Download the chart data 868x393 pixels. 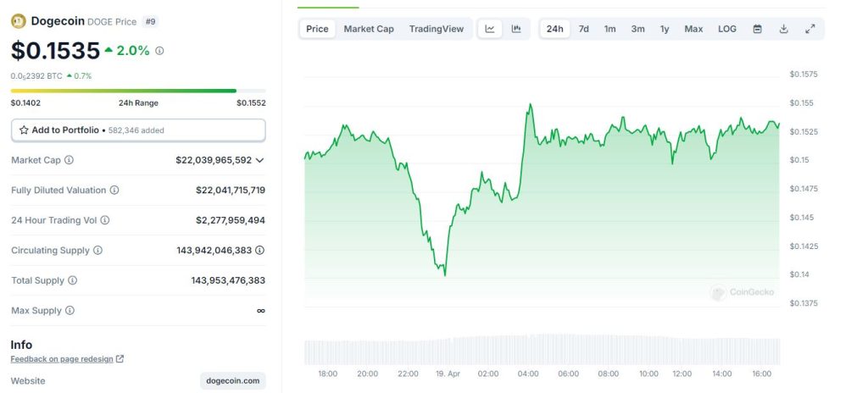click(x=784, y=29)
